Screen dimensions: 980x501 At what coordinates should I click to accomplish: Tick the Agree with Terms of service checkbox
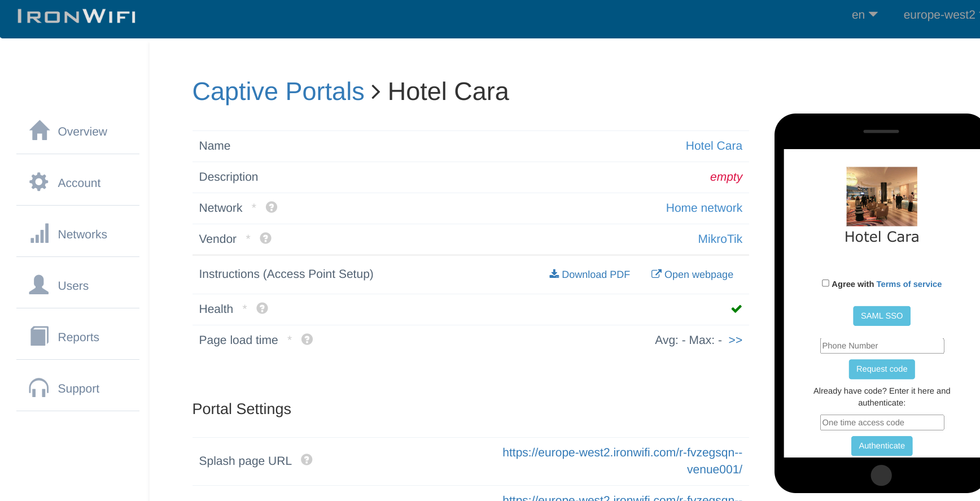click(825, 283)
